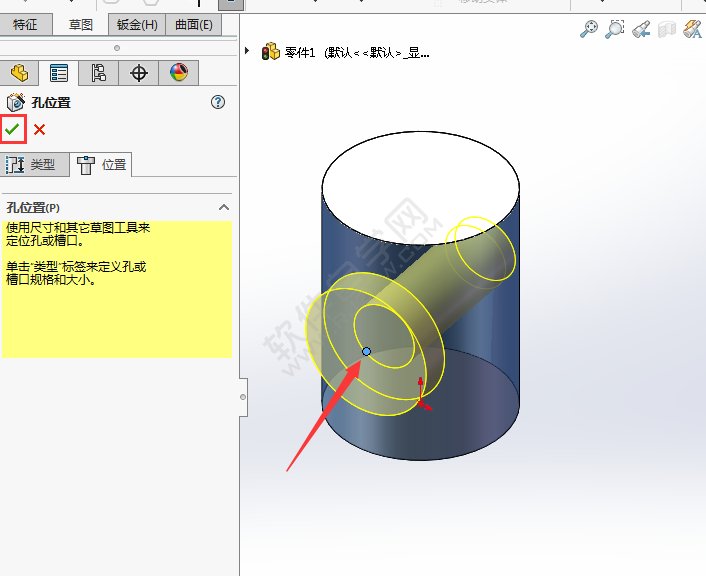This screenshot has height=576, width=706.
Task: Collapse the 孔位置(P) section
Action: click(224, 208)
